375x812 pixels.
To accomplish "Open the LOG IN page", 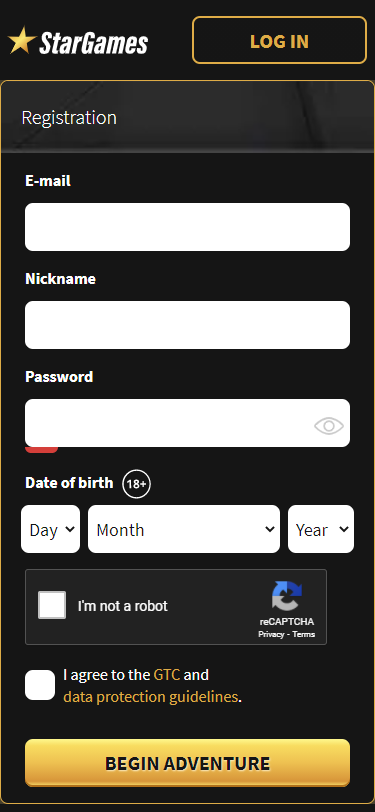I will tap(280, 40).
